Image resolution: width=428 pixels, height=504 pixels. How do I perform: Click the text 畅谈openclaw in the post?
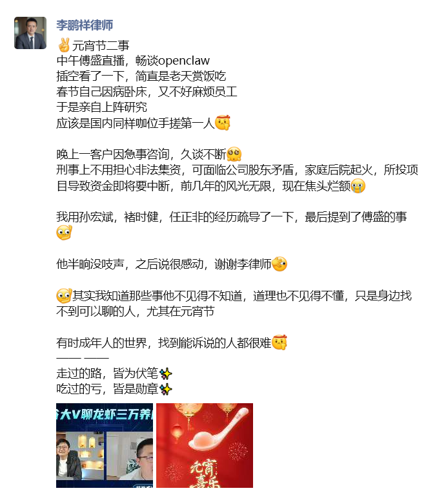point(172,61)
